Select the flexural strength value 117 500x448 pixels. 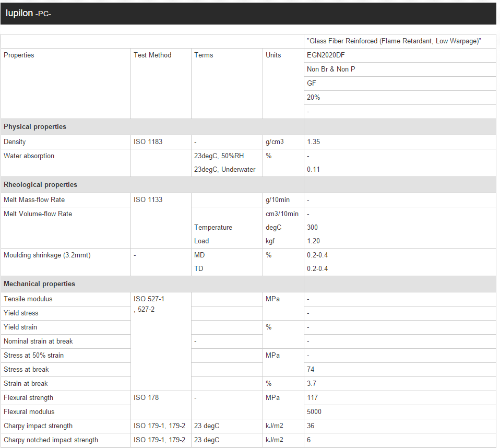pos(312,397)
